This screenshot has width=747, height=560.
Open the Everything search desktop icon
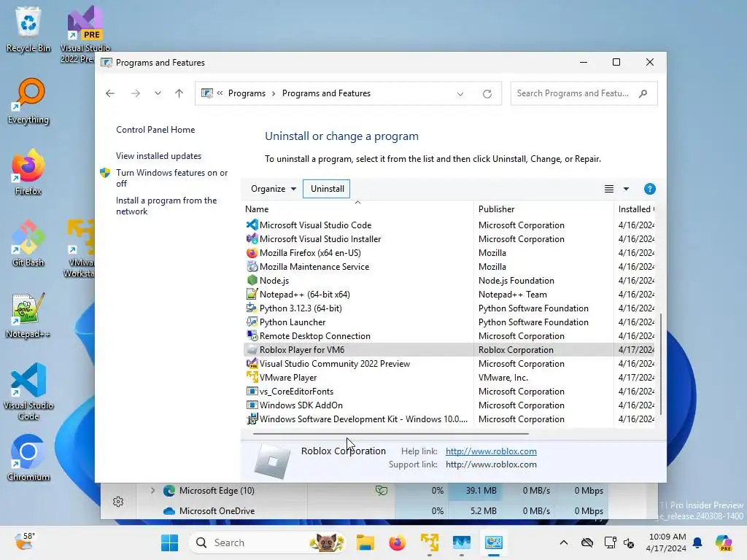click(x=28, y=101)
